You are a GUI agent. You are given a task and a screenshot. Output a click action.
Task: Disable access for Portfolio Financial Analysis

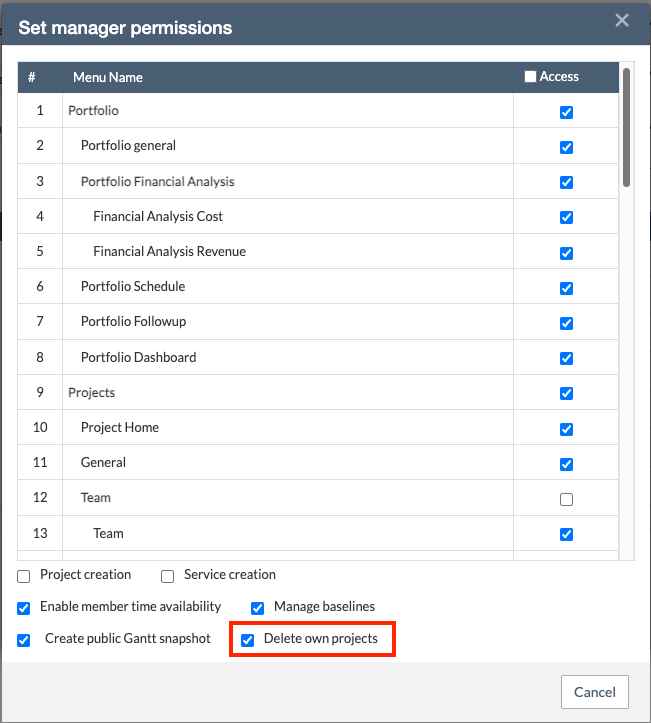[566, 182]
